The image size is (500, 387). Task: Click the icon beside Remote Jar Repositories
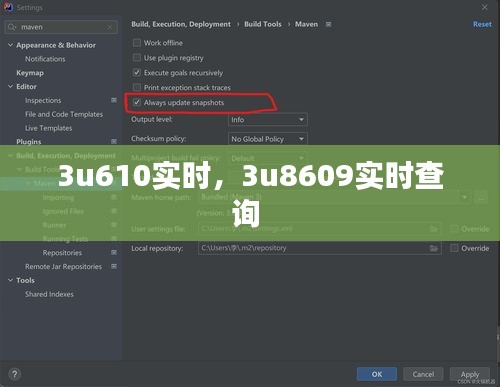(x=114, y=266)
